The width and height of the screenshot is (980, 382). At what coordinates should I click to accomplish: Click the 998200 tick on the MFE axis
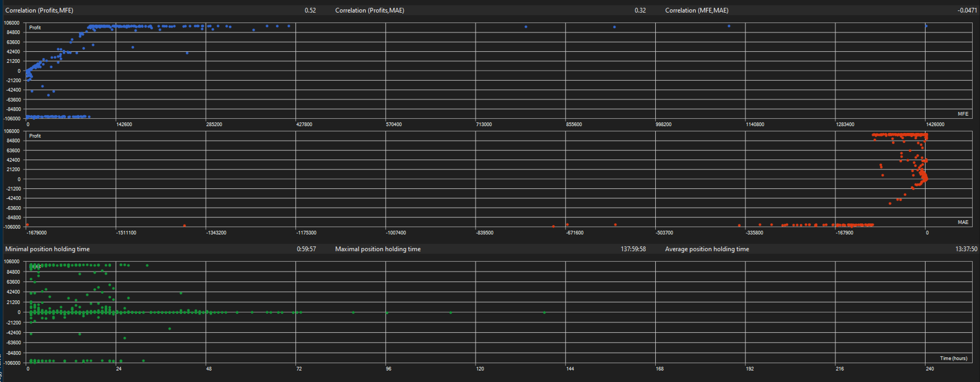[x=664, y=125]
